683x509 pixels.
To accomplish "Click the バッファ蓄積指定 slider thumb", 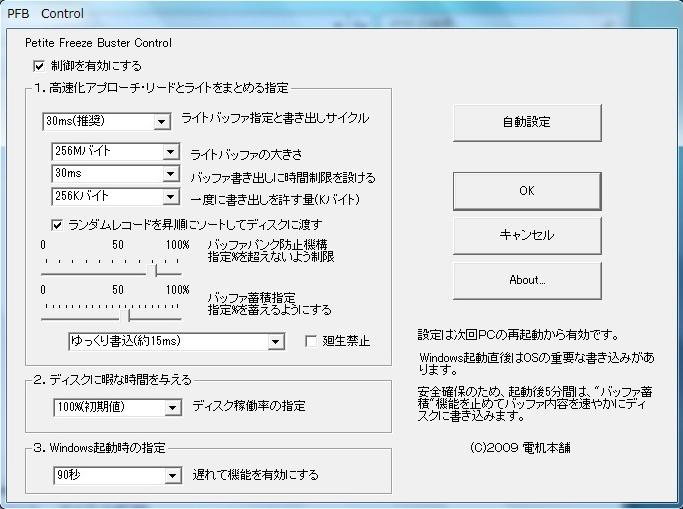I will pyautogui.click(x=125, y=316).
